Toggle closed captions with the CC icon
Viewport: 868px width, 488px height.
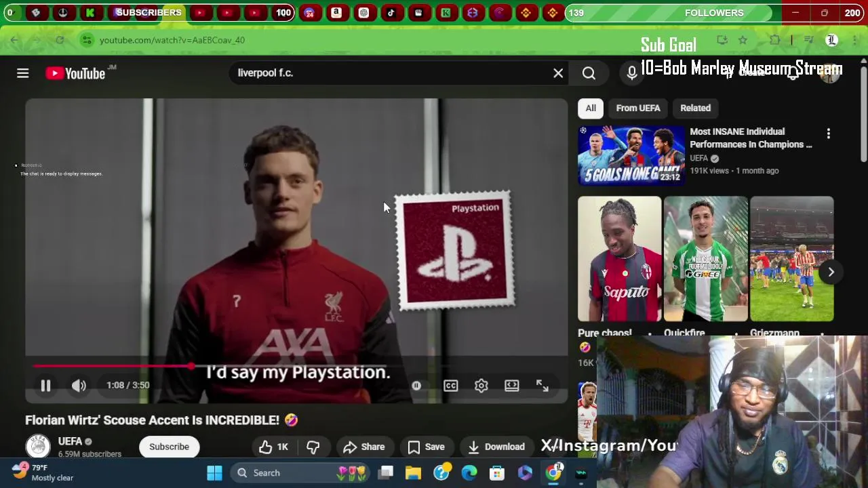tap(450, 385)
